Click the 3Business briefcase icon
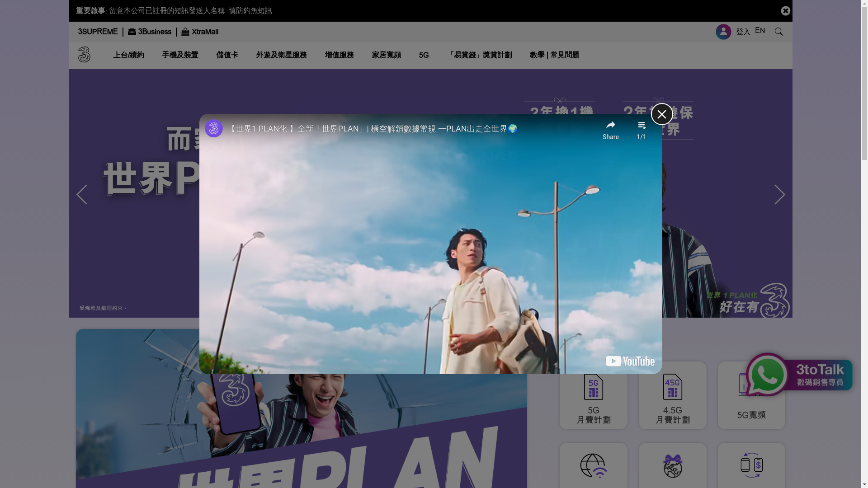Viewport: 868px width, 488px height. 132,32
